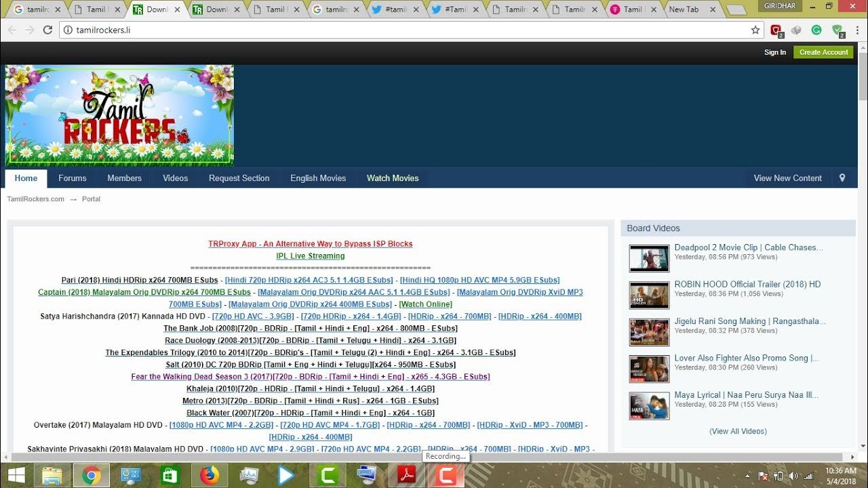This screenshot has width=868, height=488.
Task: Open Adobe Reader from the taskbar
Action: [406, 476]
